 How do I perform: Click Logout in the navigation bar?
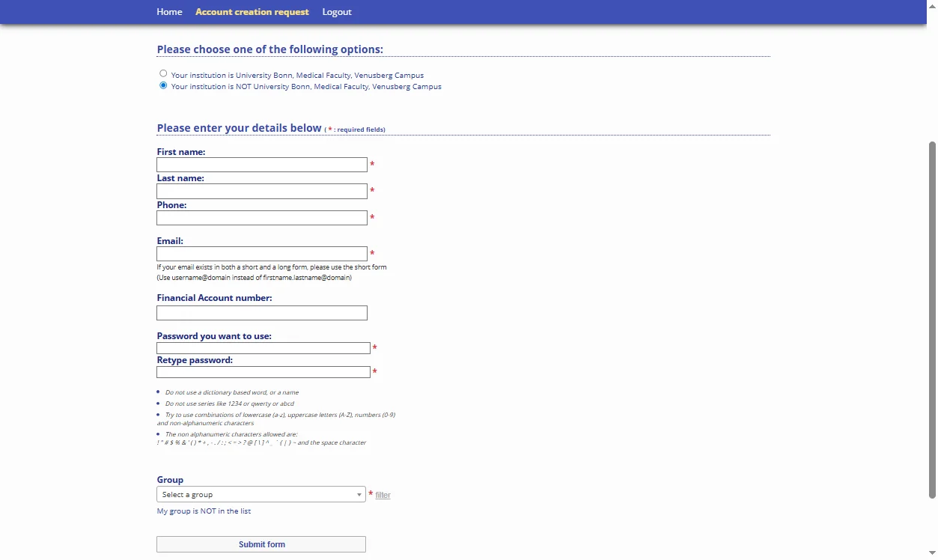pos(337,12)
